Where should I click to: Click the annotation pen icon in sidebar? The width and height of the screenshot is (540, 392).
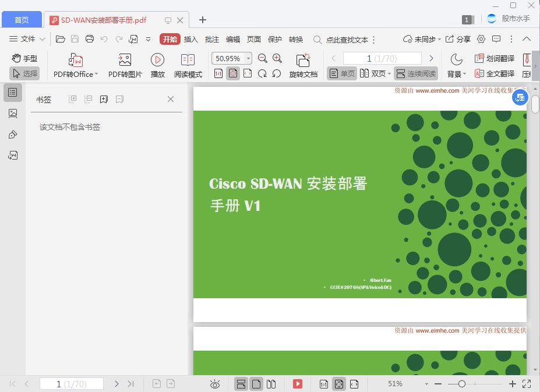pos(13,135)
